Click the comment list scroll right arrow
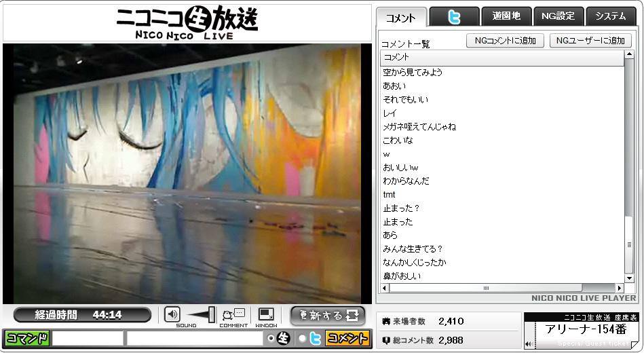 point(620,288)
